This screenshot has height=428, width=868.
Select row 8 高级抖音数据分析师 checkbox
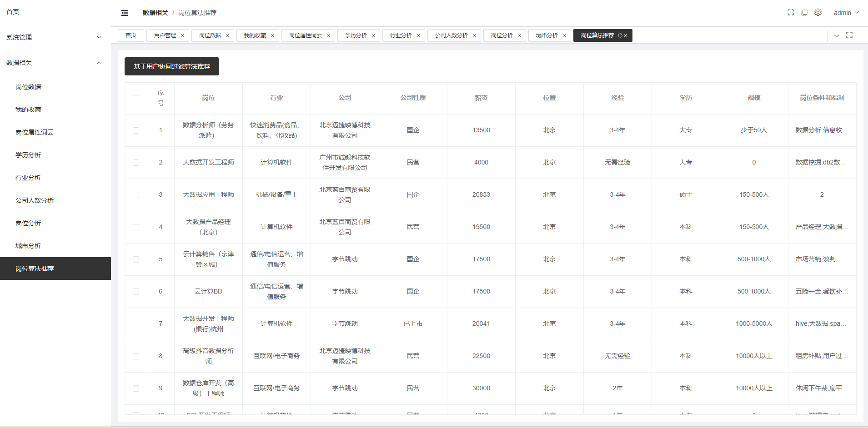[x=136, y=356]
